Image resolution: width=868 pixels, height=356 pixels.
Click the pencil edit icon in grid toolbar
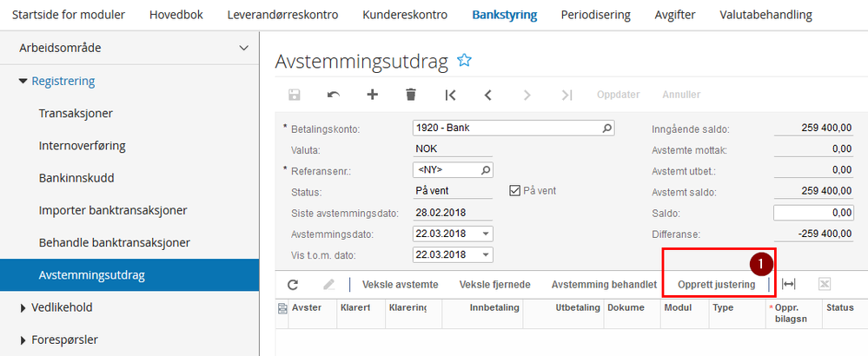click(x=328, y=285)
